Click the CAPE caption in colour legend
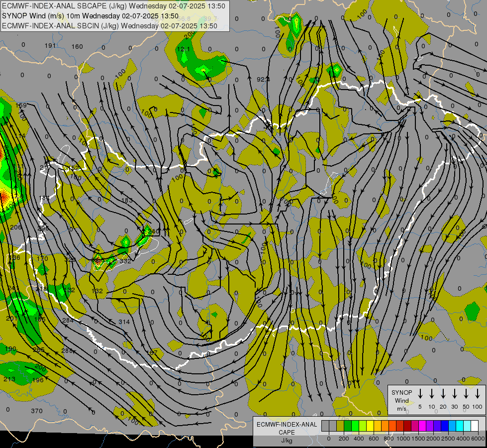 (x=287, y=433)
